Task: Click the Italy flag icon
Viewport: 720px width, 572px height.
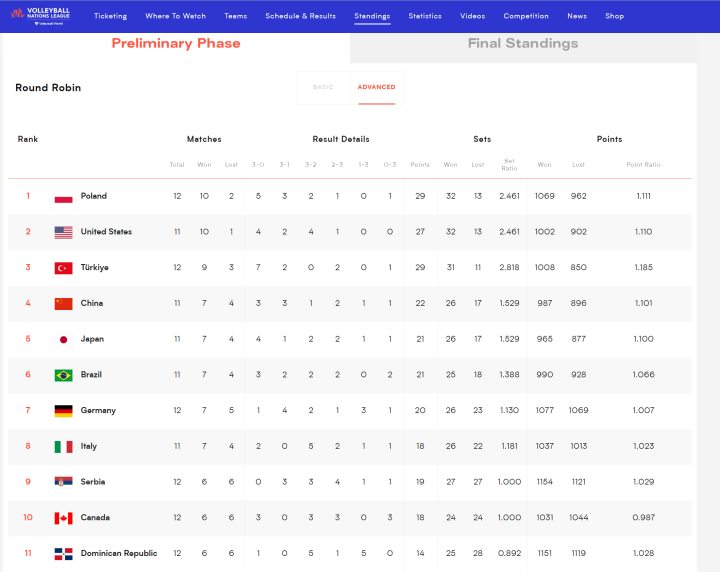Action: (63, 447)
